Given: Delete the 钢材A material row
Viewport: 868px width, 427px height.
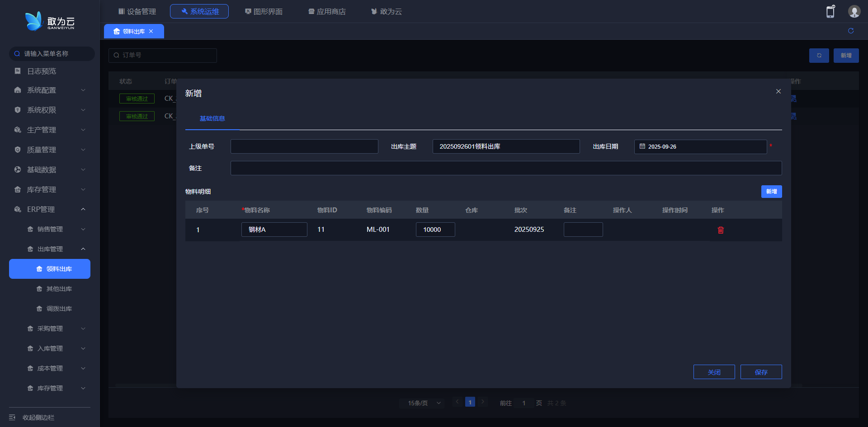Looking at the screenshot, I should point(721,230).
